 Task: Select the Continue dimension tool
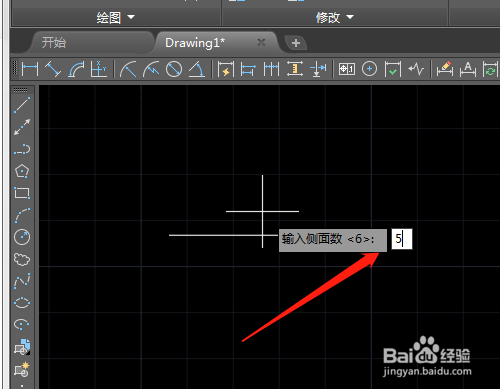tap(271, 69)
